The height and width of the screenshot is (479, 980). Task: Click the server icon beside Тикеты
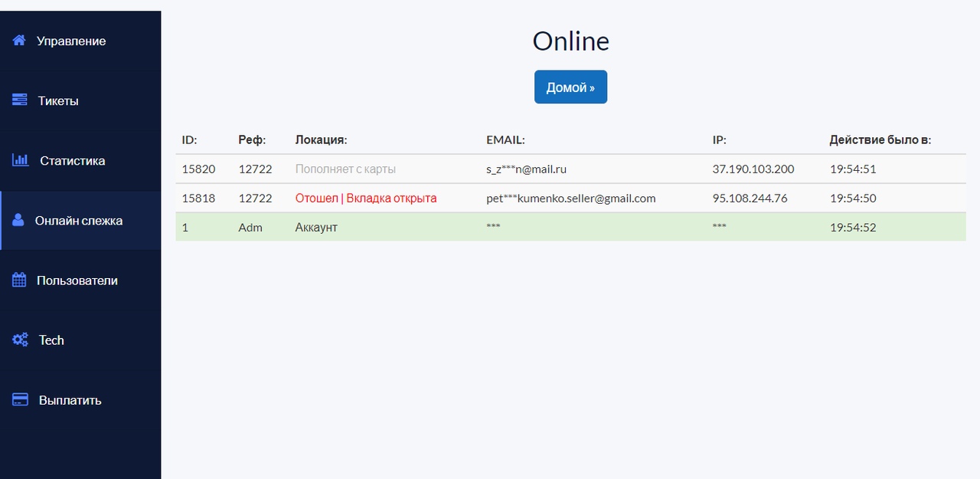click(20, 100)
